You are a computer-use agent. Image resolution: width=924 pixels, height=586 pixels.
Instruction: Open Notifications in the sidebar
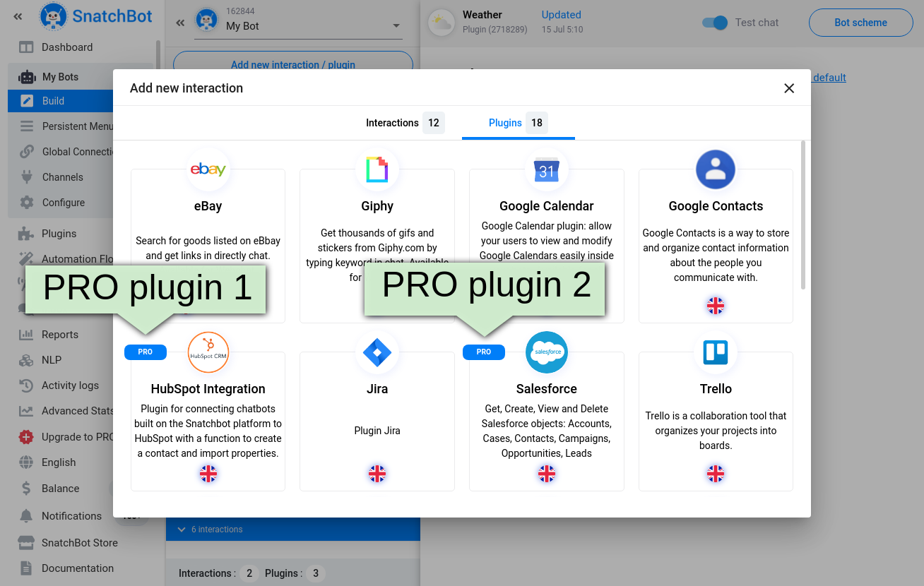coord(71,516)
